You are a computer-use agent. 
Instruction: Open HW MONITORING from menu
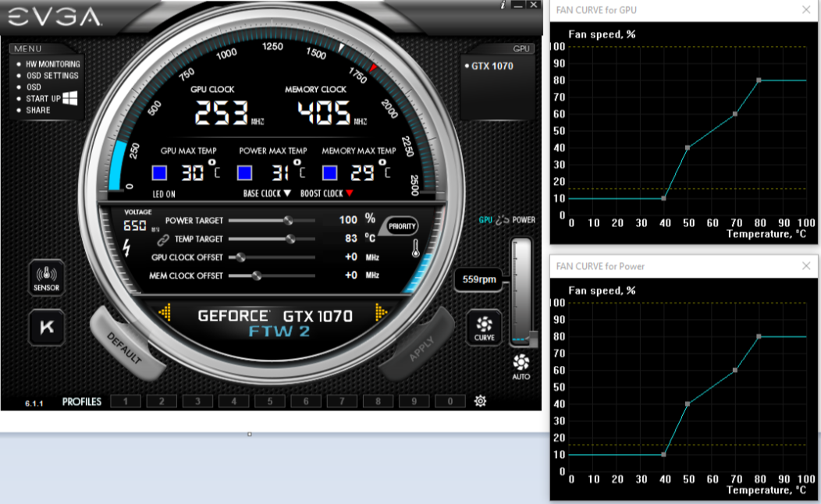[53, 64]
